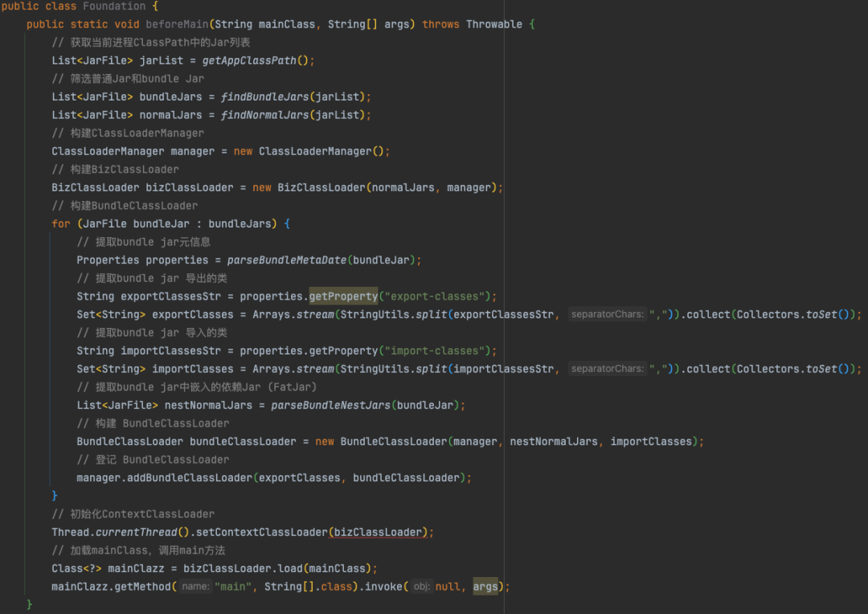Click the findBundleJars method call
Screen dimensions: 868x614
click(x=264, y=97)
